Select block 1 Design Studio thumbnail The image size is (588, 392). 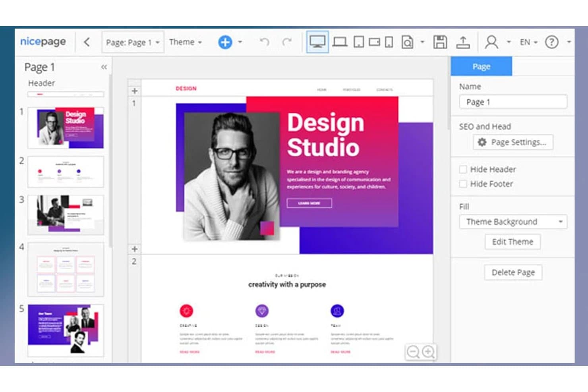tap(66, 127)
